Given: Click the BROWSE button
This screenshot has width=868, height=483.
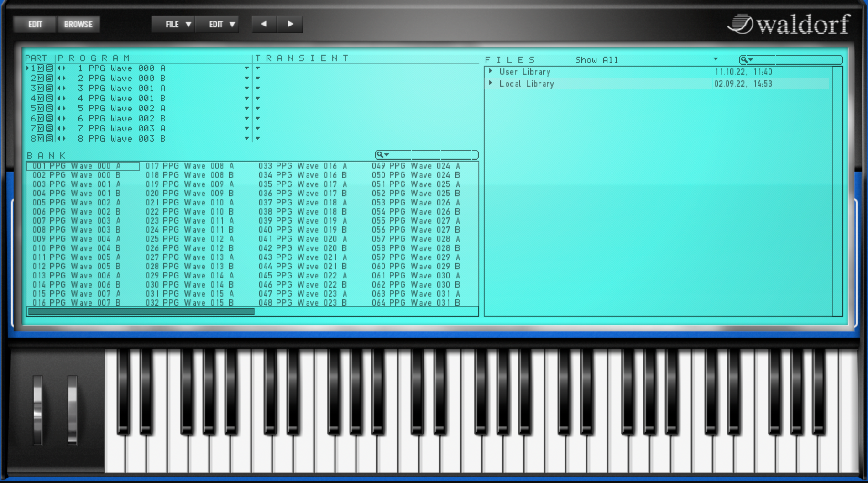Looking at the screenshot, I should (x=78, y=24).
